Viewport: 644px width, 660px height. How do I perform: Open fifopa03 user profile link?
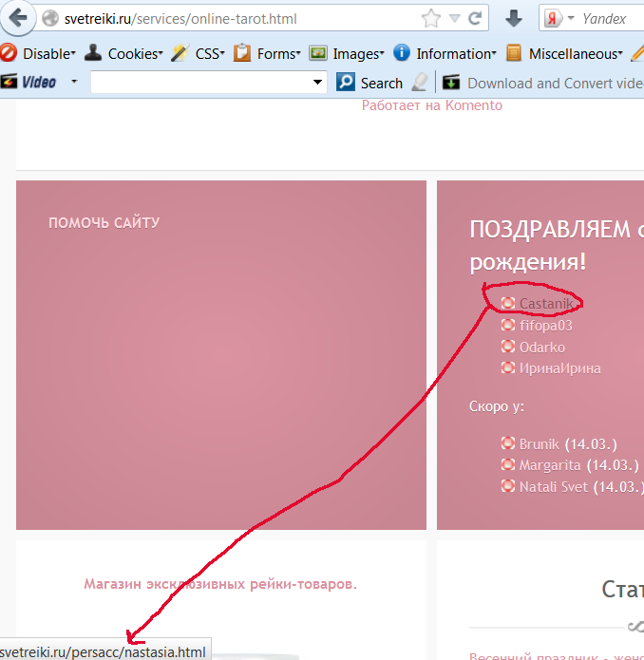(546, 326)
